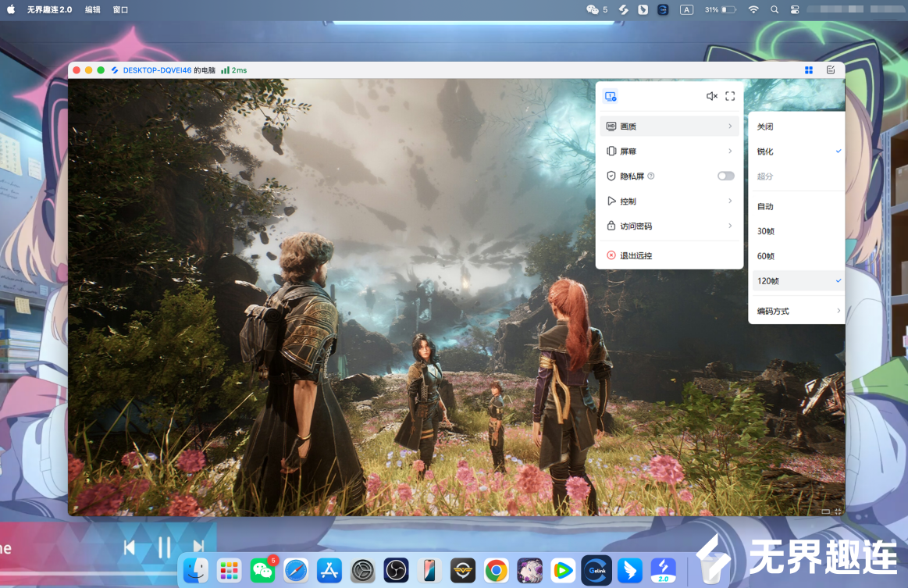908x588 pixels.
Task: Open the grid layout icon in title bar
Action: coord(809,70)
